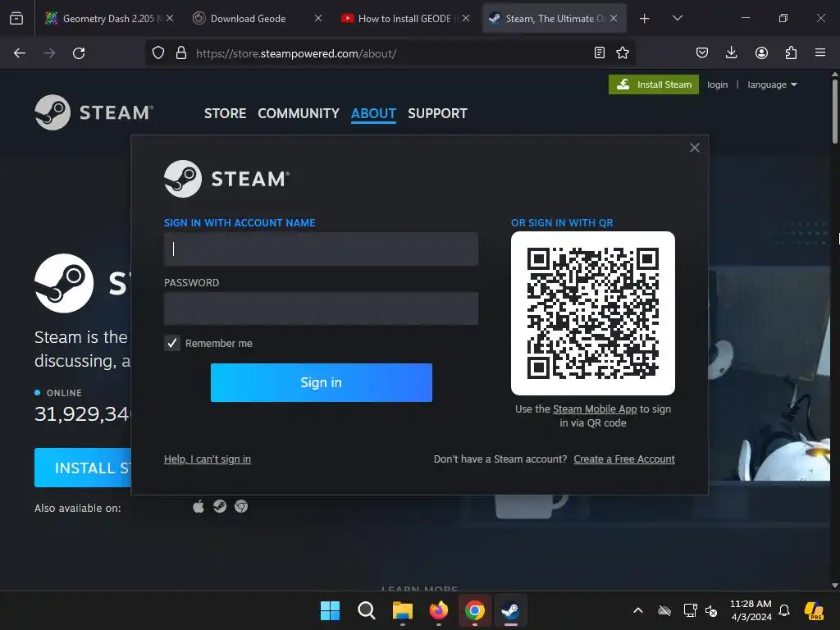Click the URL address bar text
Image resolution: width=840 pixels, height=630 pixels.
pyautogui.click(x=295, y=53)
